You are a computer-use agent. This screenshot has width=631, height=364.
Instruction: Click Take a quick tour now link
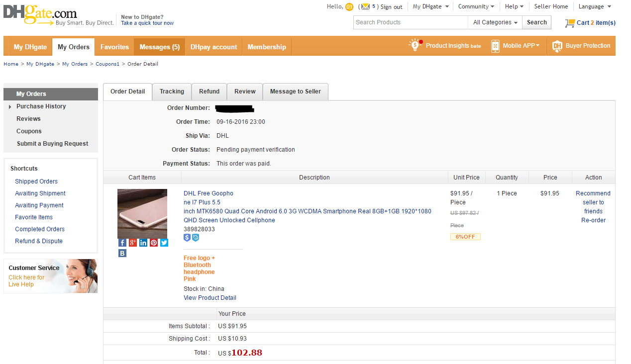click(x=147, y=23)
